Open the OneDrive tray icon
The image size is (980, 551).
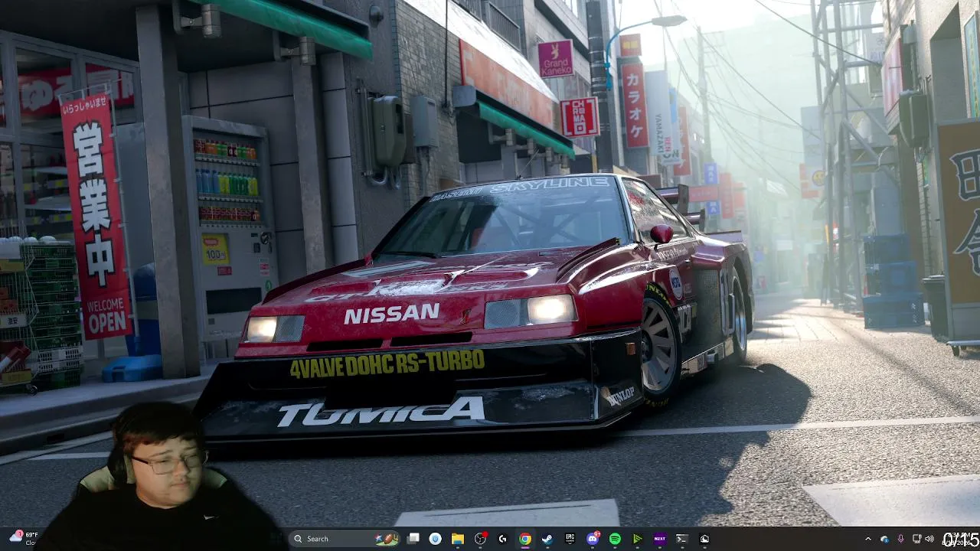tap(885, 539)
